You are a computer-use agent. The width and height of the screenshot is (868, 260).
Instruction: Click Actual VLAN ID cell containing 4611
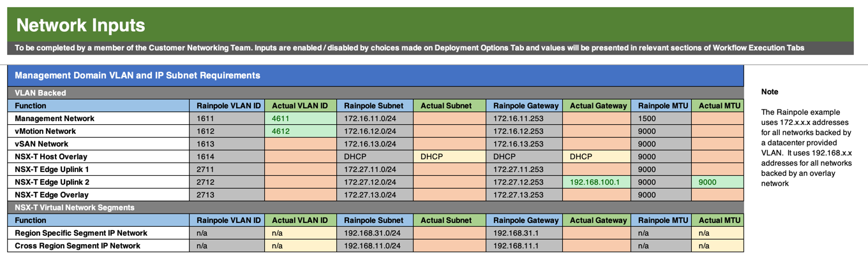click(x=300, y=119)
